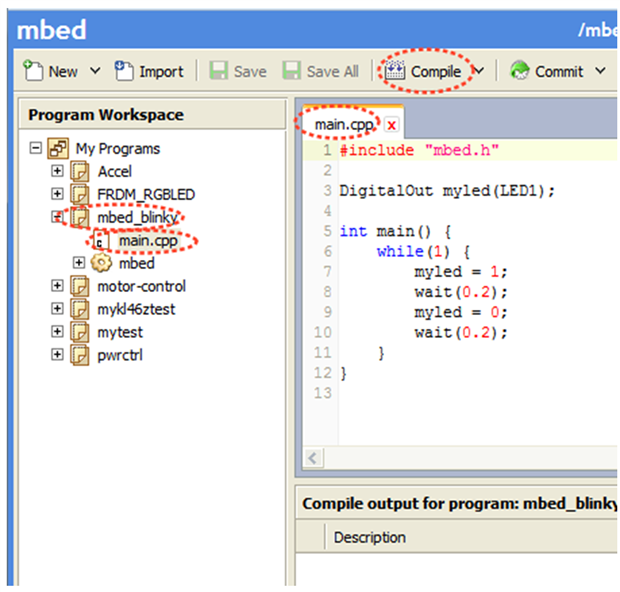Expand the mbed library node
620x592 pixels.
pyautogui.click(x=79, y=263)
